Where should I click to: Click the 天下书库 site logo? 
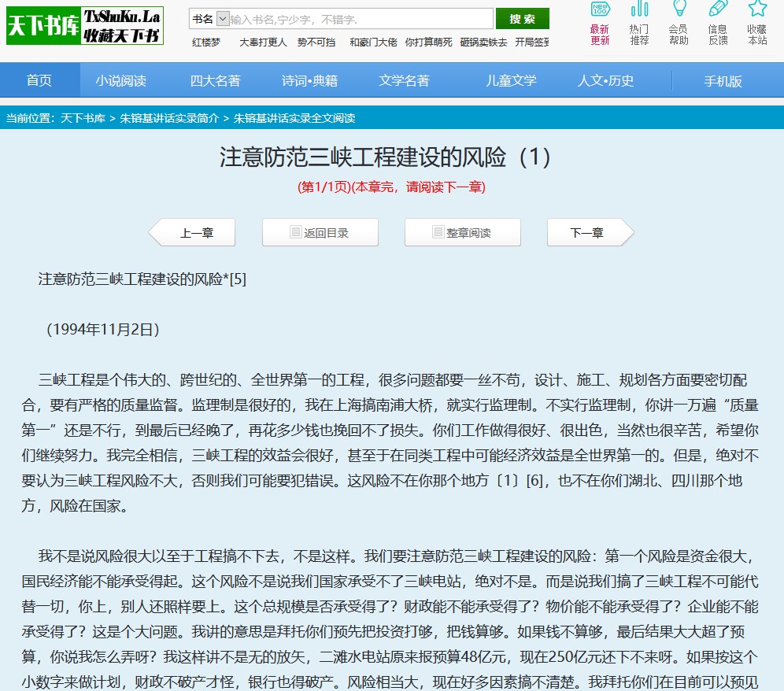click(85, 25)
